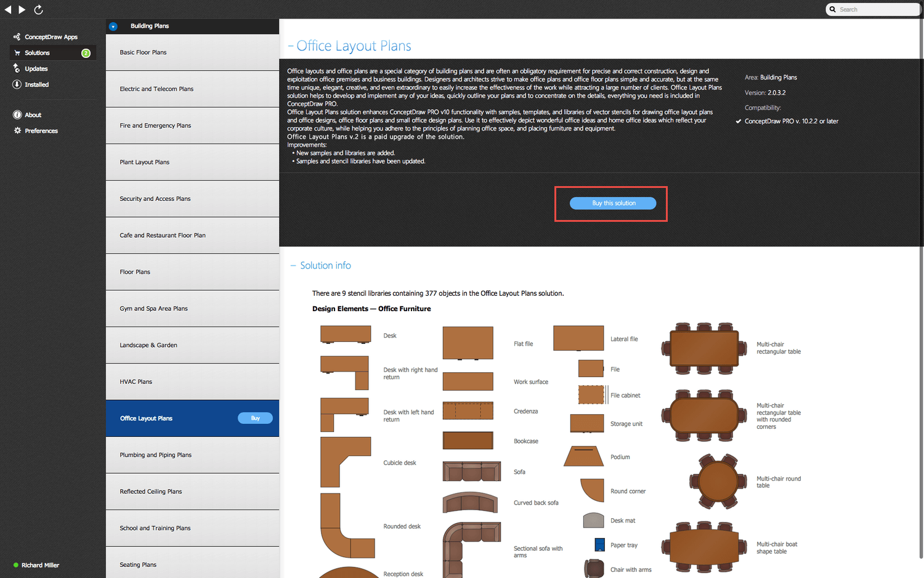Click the Multi-chair boat shape table thumbnail

pos(704,547)
